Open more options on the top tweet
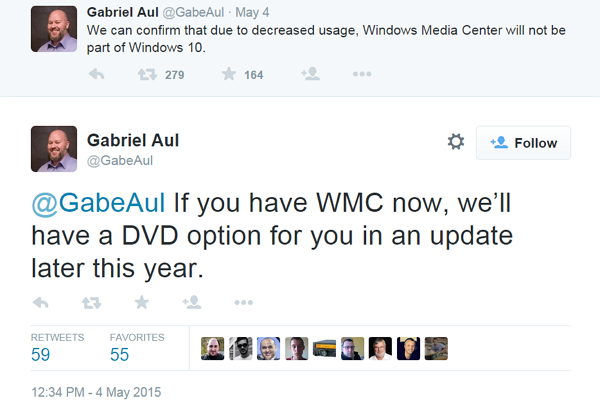 [362, 74]
